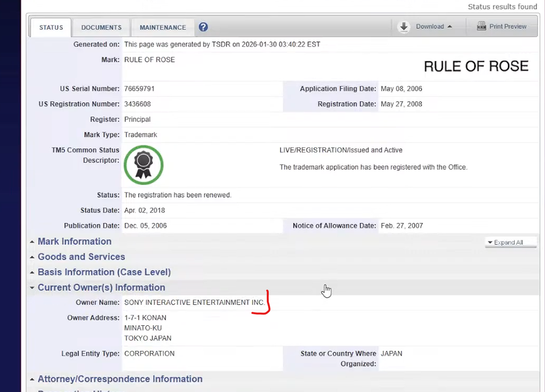
Task: Expand the Attorney/Correspondence Information section
Action: pyautogui.click(x=120, y=379)
